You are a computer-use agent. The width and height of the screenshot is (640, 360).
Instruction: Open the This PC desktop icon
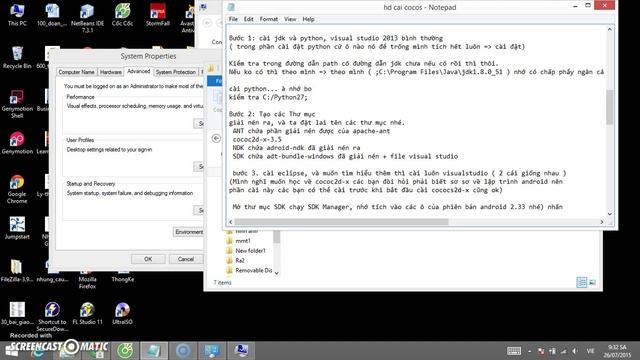(17, 15)
